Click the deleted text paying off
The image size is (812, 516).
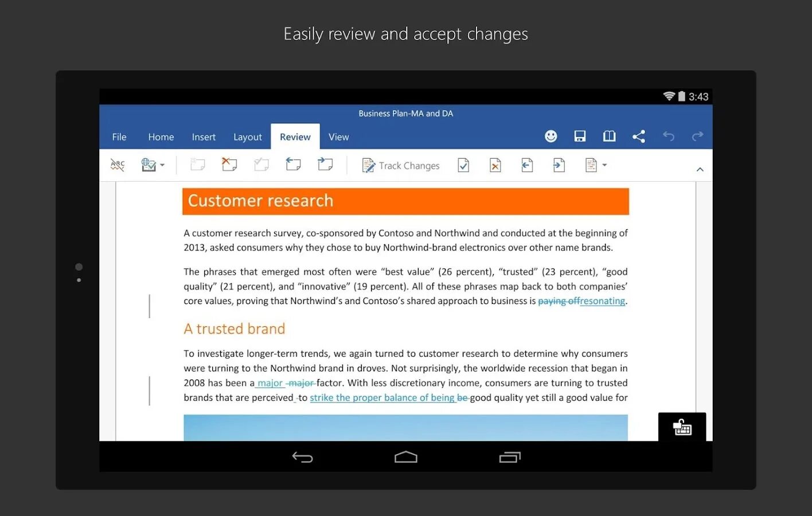tap(559, 301)
